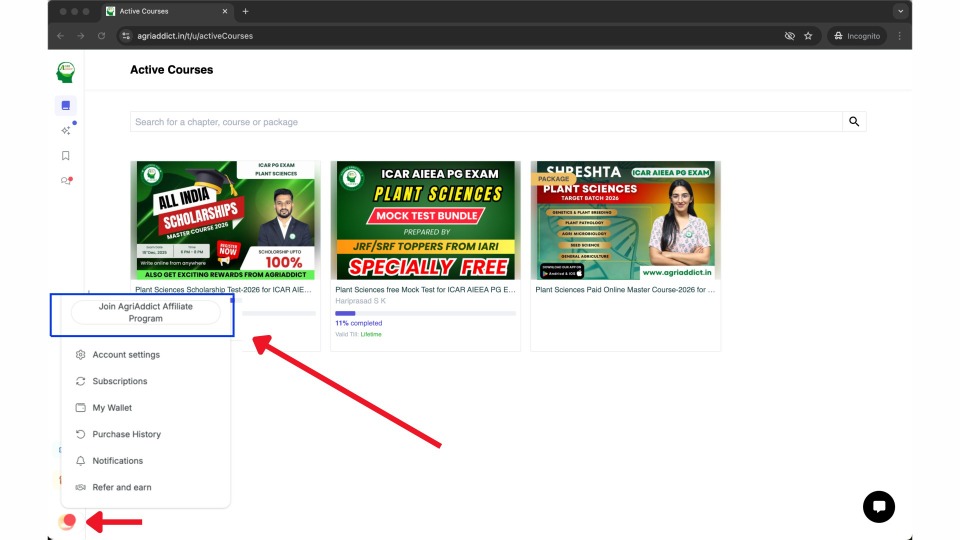Screen dimensions: 960x540
Task: Click the search magnifier icon
Action: click(854, 122)
